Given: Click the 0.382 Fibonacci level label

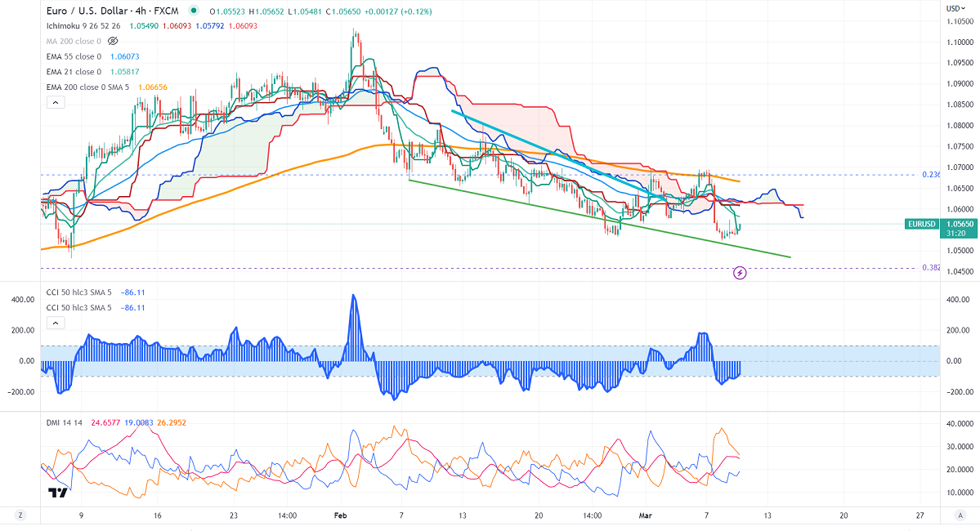Looking at the screenshot, I should click(x=931, y=267).
